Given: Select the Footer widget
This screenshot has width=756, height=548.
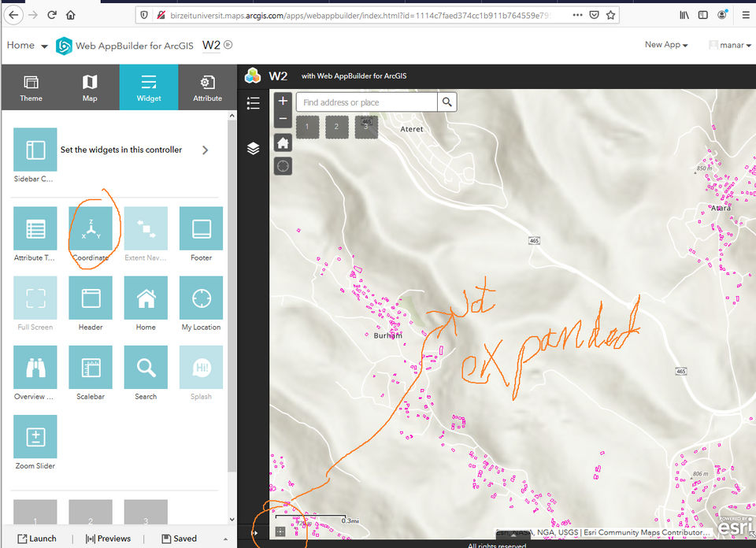Looking at the screenshot, I should (201, 228).
